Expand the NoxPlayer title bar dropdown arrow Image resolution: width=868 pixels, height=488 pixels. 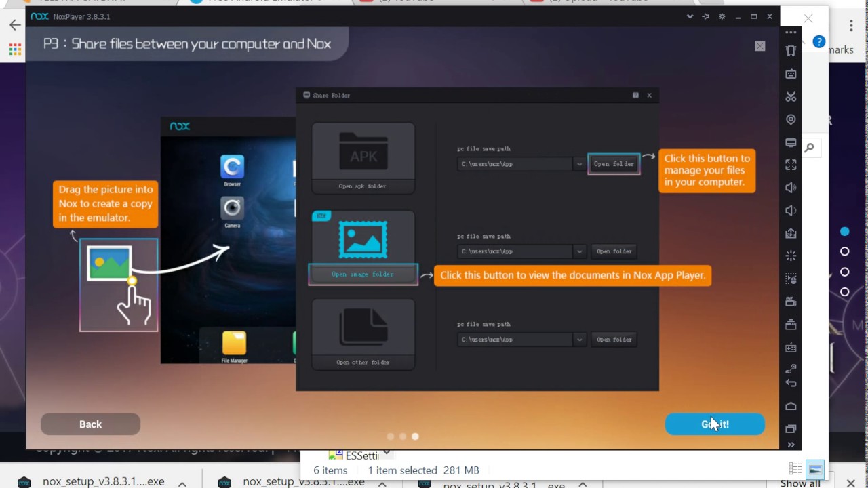690,16
